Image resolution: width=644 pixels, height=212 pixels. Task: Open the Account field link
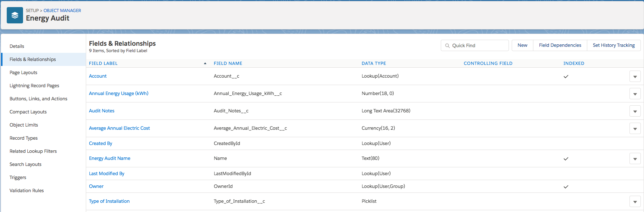pyautogui.click(x=98, y=76)
